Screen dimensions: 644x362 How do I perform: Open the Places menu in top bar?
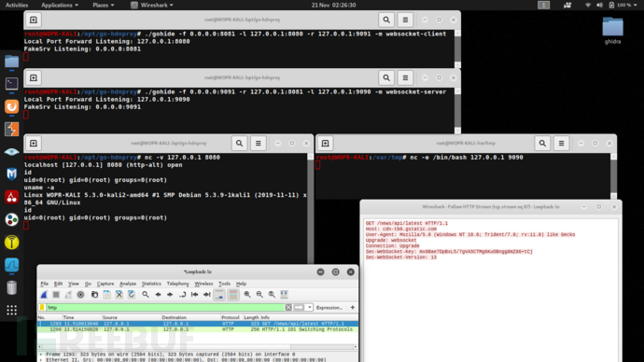[x=103, y=5]
